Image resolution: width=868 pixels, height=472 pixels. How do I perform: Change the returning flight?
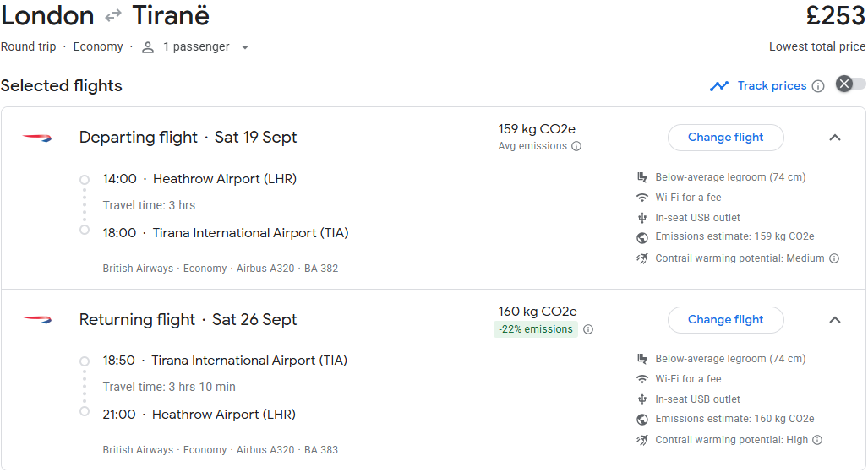pyautogui.click(x=725, y=320)
